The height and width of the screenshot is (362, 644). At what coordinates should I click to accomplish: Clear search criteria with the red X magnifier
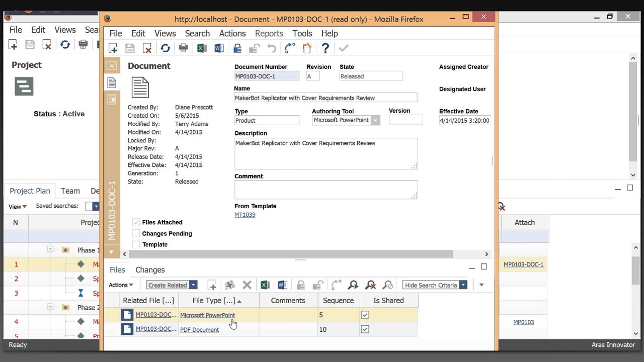click(371, 285)
